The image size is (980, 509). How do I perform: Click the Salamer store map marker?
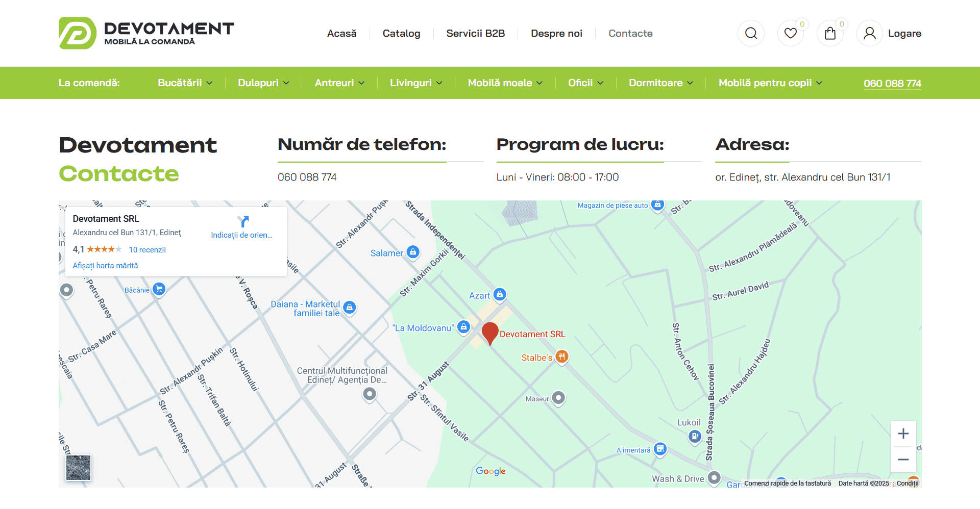(x=413, y=252)
